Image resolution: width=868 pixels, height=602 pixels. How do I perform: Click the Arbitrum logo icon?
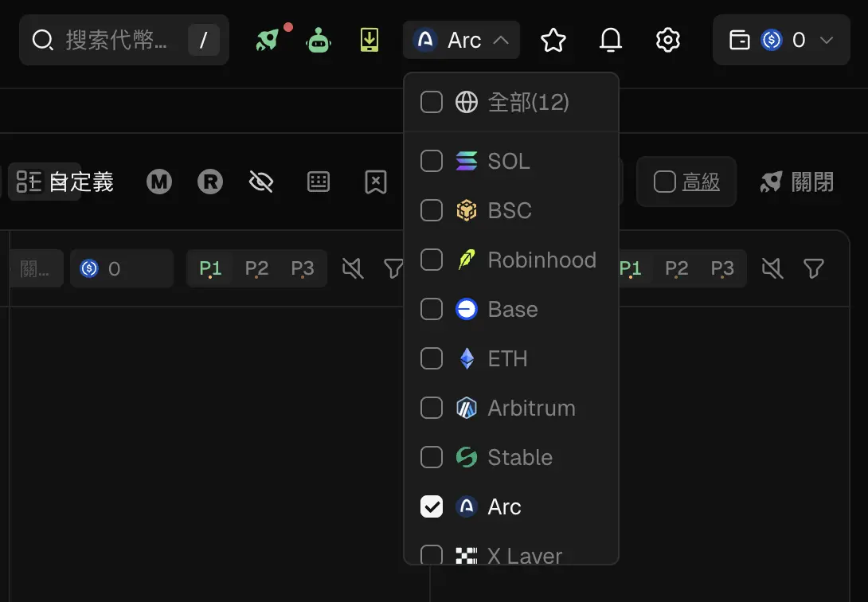[x=466, y=408]
